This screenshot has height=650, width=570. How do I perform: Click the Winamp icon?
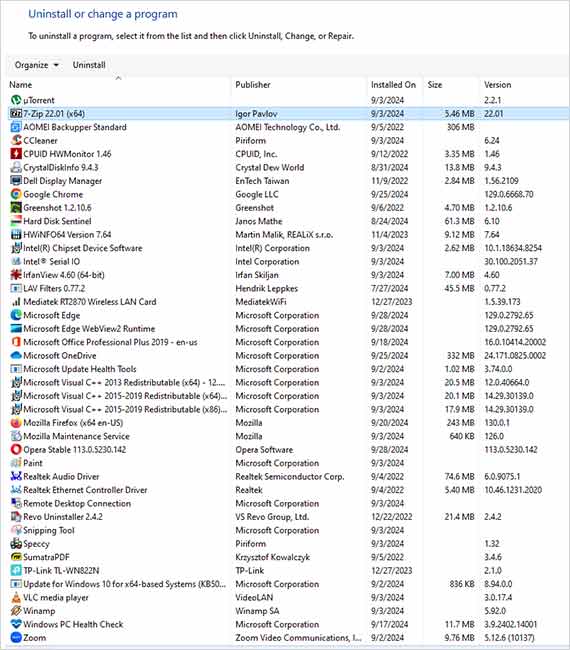tap(16, 611)
